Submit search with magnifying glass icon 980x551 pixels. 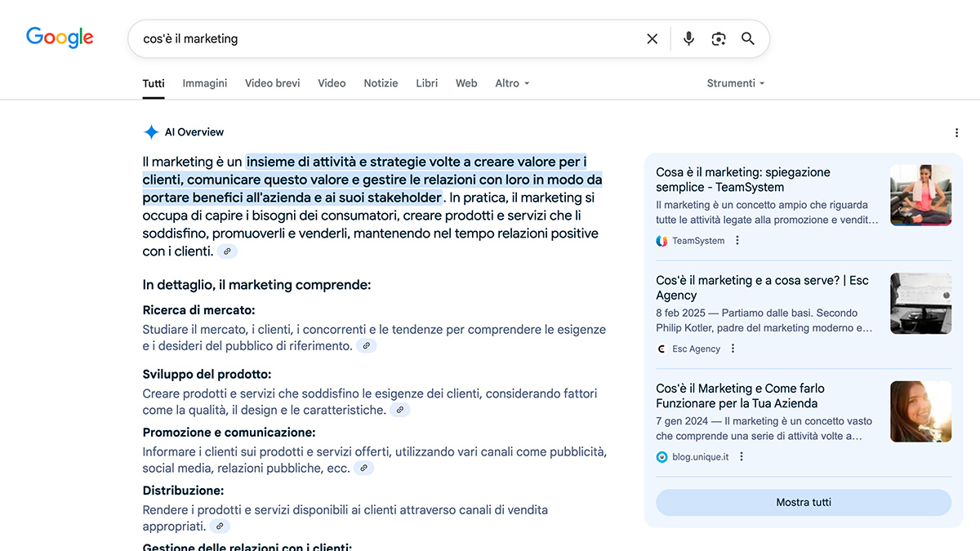(748, 38)
